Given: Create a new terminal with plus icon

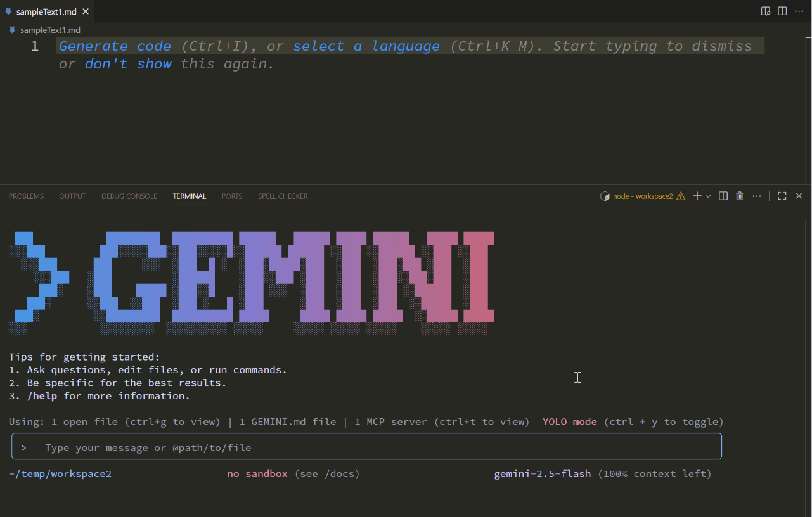Looking at the screenshot, I should click(697, 196).
